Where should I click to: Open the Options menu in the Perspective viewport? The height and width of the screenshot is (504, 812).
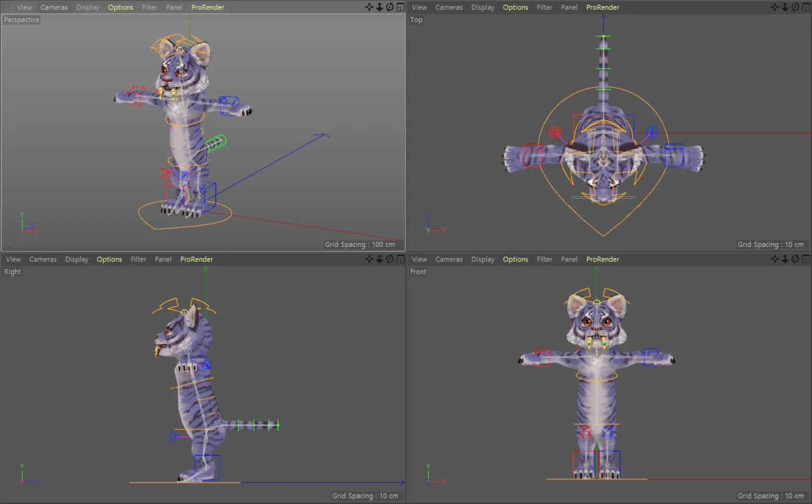coord(121,7)
